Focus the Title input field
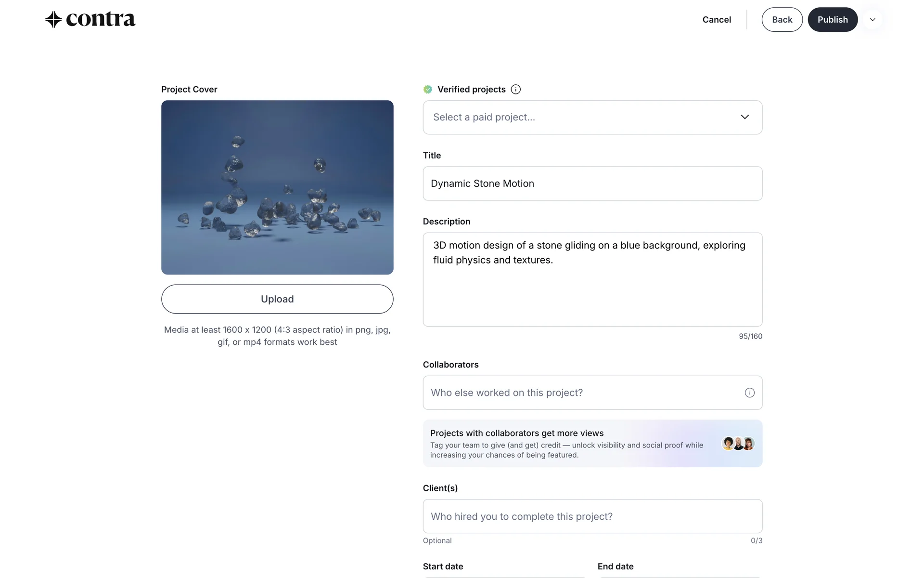This screenshot has height=578, width=924. (645, 184)
